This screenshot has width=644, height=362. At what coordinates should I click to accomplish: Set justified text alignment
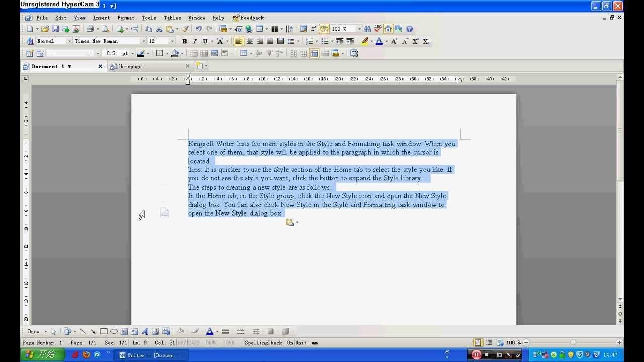click(x=270, y=41)
